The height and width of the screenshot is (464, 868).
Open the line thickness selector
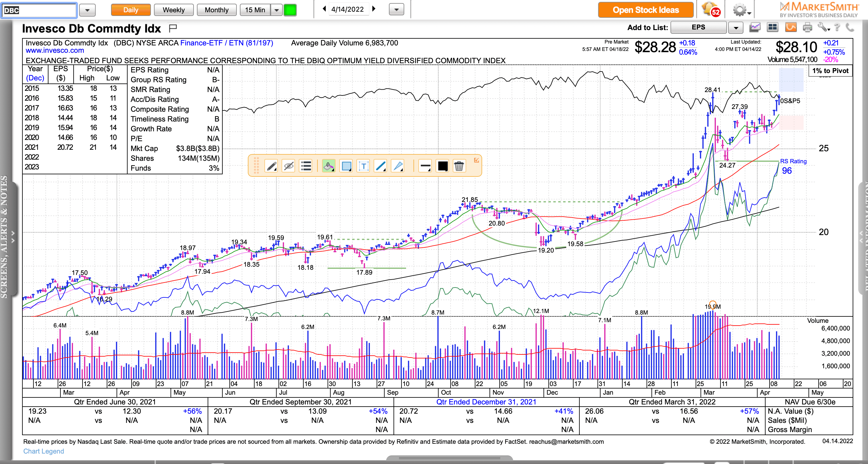425,166
